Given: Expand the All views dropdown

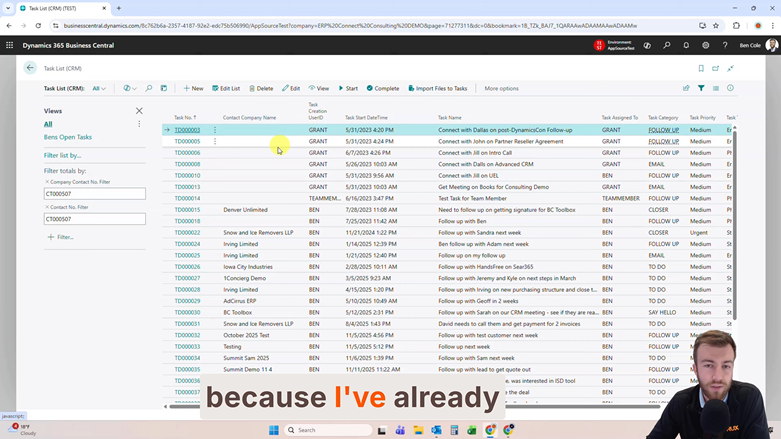Looking at the screenshot, I should [x=99, y=88].
